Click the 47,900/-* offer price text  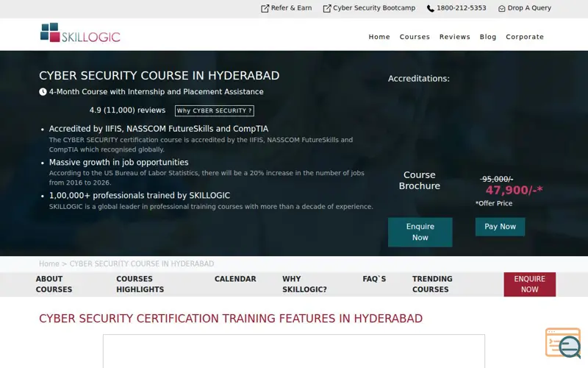click(514, 190)
